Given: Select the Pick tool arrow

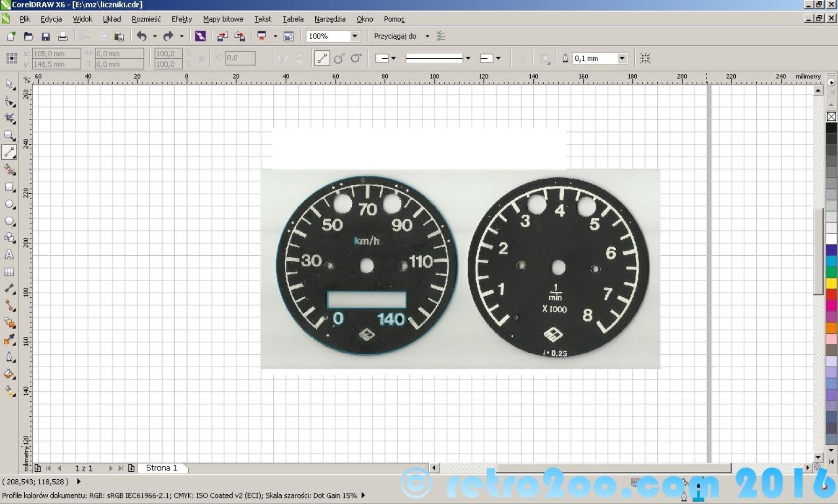Looking at the screenshot, I should pos(9,84).
